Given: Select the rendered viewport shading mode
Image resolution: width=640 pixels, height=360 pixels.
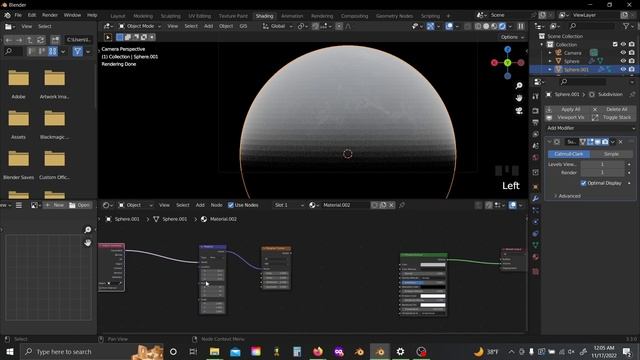Looking at the screenshot, I should point(502,26).
